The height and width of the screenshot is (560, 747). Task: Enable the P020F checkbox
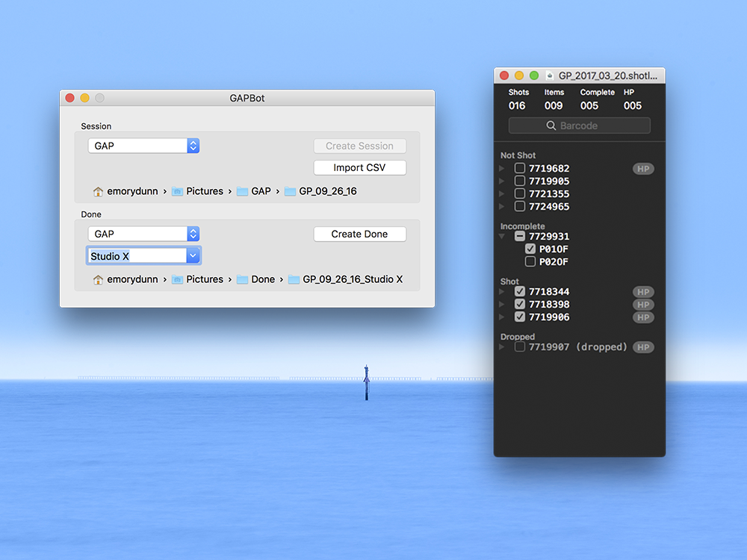coord(530,262)
